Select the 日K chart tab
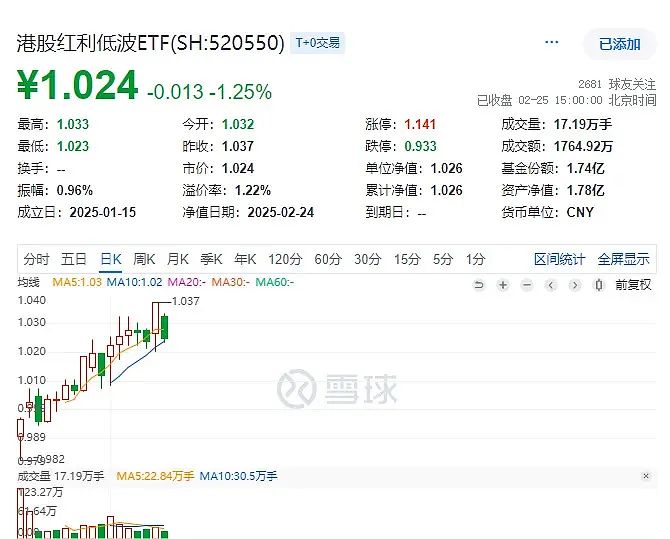The image size is (670, 539). 111,259
